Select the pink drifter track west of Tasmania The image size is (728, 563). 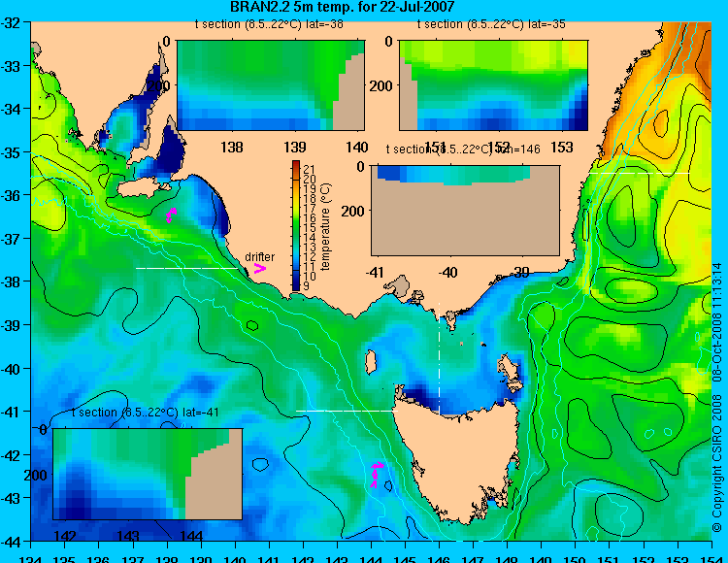[x=377, y=475]
